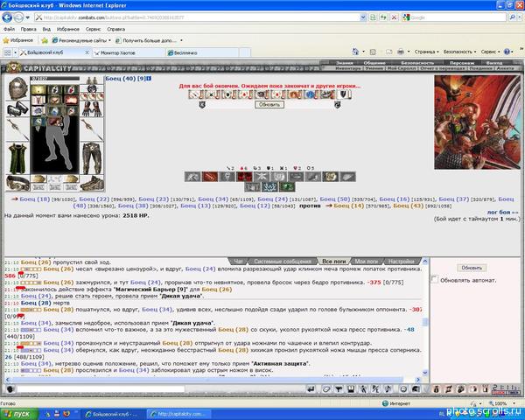Select the Настройки chat tab
The image size is (525, 420).
pos(401,262)
